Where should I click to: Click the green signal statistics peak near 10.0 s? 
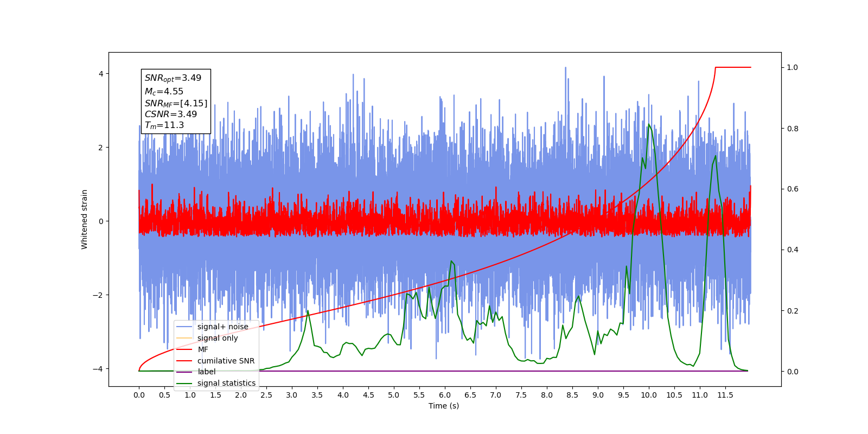(649, 125)
